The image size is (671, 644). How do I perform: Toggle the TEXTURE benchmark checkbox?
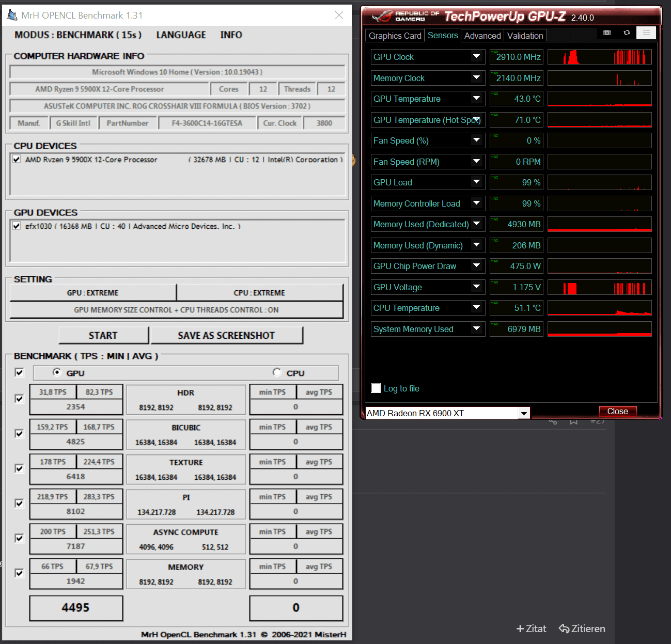[20, 468]
